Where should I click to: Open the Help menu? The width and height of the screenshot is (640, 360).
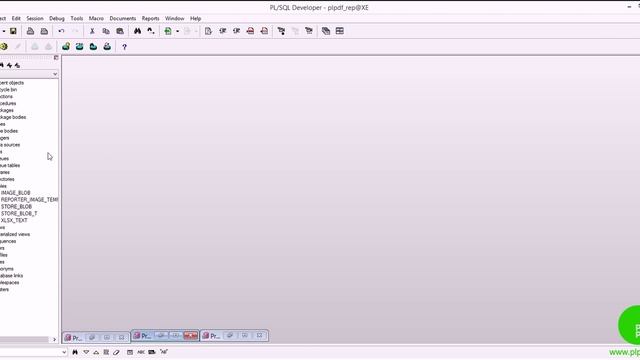(196, 18)
